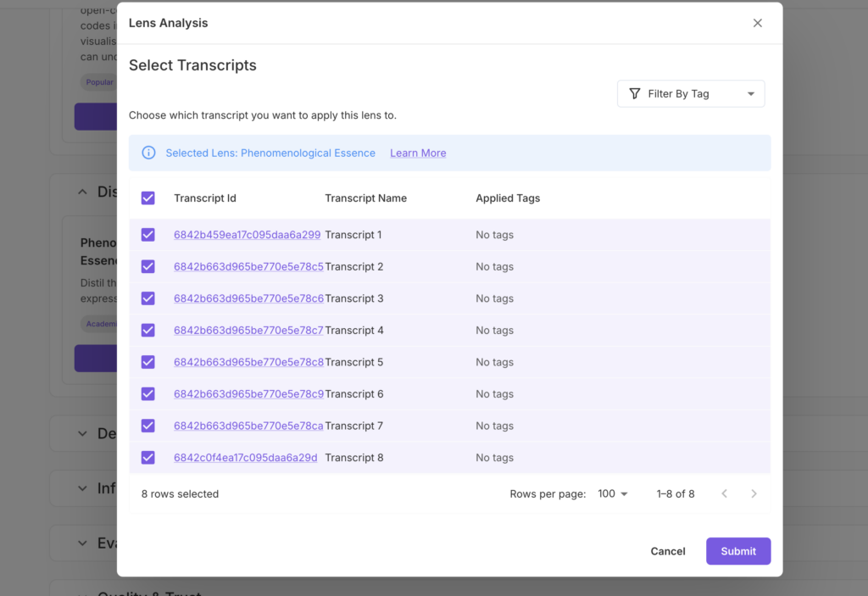Click the info icon beside Selected Lens
This screenshot has width=868, height=596.
tap(148, 153)
